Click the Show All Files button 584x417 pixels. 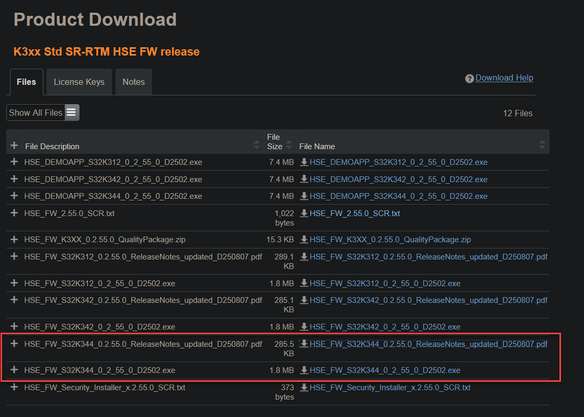[43, 112]
